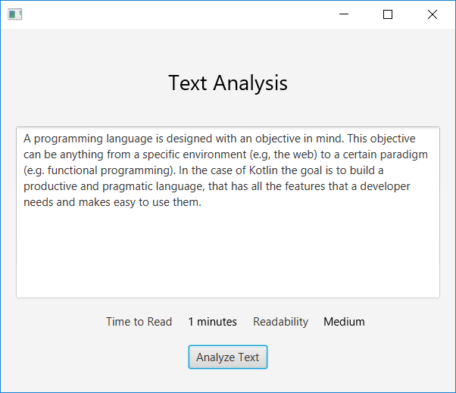The width and height of the screenshot is (456, 393).
Task: Click the 1 minutes result value
Action: (212, 322)
